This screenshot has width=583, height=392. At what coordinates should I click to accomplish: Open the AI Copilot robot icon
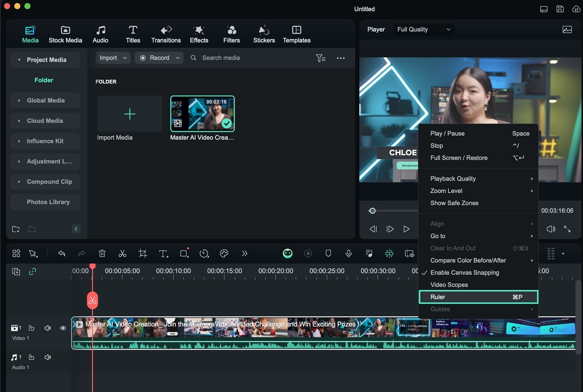click(x=287, y=254)
